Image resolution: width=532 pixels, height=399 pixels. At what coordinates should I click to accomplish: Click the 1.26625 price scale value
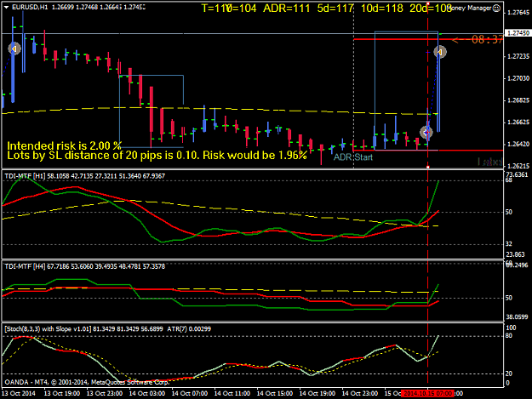point(518,123)
